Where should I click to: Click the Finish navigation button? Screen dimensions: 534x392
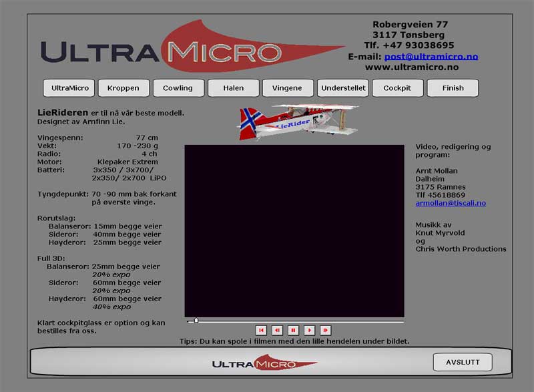click(453, 88)
